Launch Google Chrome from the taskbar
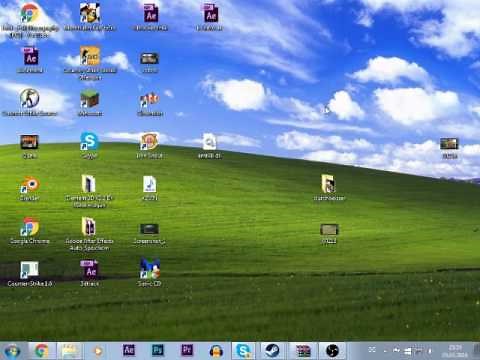 42,351
